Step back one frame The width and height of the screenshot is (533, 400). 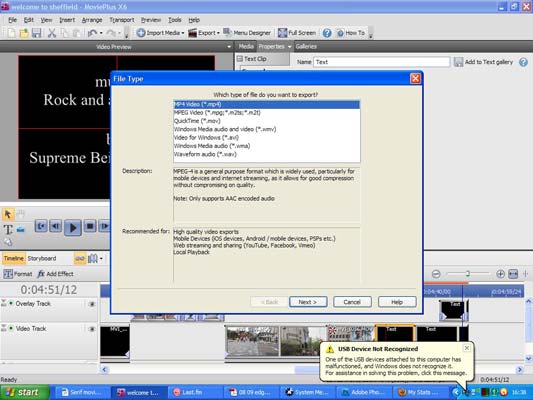[x=56, y=226]
